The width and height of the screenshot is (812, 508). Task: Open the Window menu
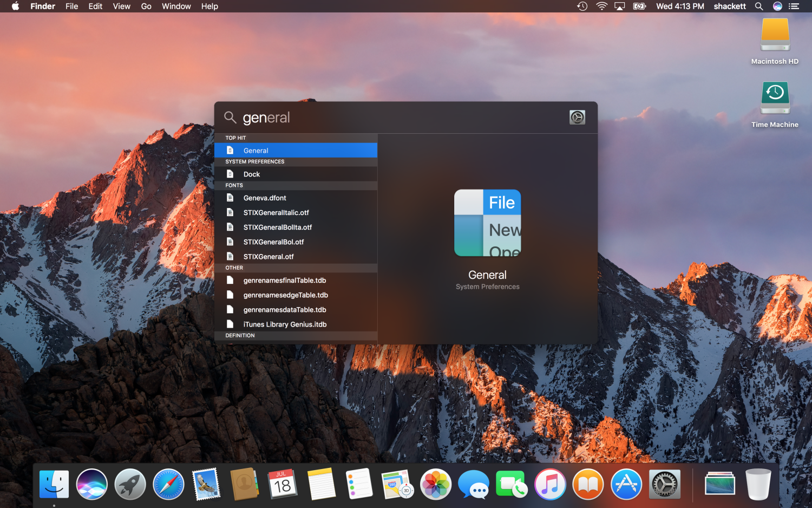176,6
